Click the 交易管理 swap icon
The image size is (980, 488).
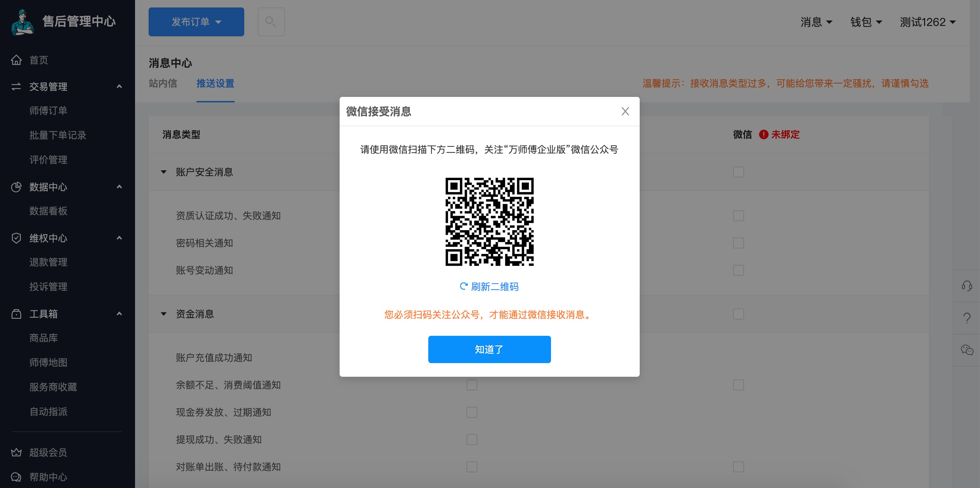tap(16, 86)
